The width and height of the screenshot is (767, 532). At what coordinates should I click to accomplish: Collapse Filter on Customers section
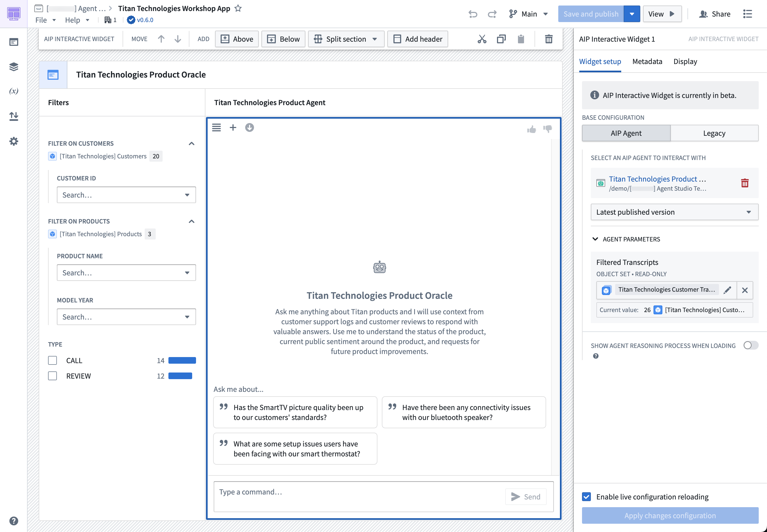point(191,144)
